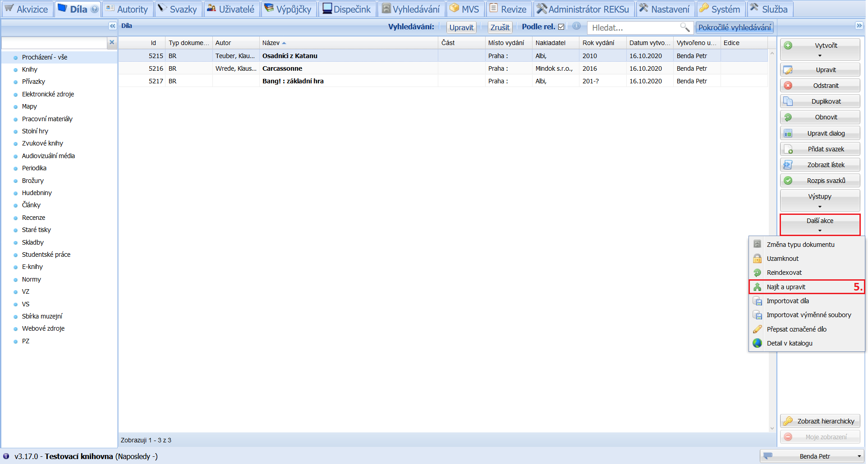This screenshot has height=464, width=868.
Task: Select Elektronické zdroje category
Action: click(48, 94)
